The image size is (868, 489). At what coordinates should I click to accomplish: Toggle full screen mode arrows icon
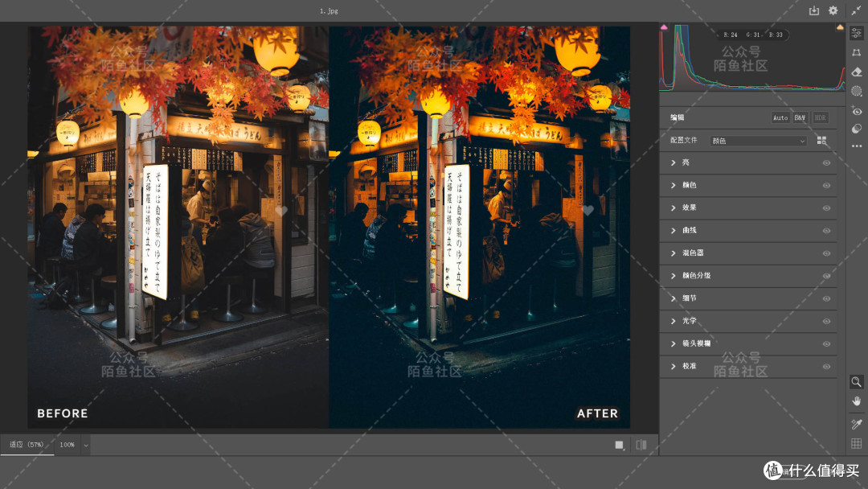tap(856, 10)
